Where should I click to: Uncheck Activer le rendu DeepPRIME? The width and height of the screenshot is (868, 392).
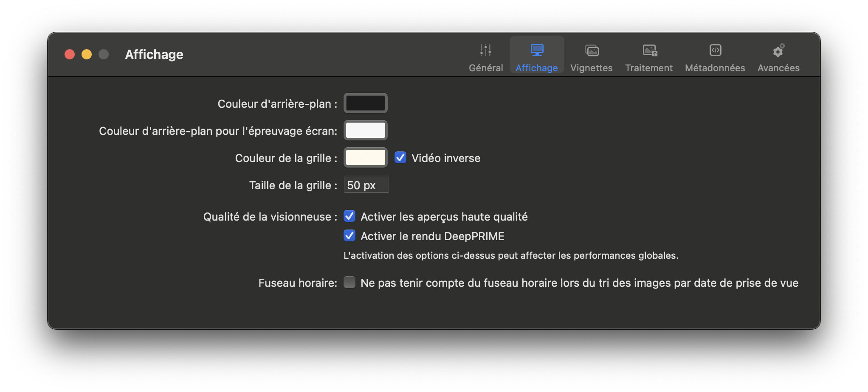click(349, 236)
